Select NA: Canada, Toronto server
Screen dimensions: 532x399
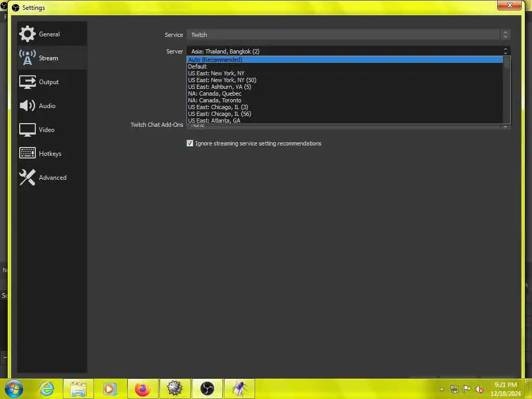coord(345,100)
